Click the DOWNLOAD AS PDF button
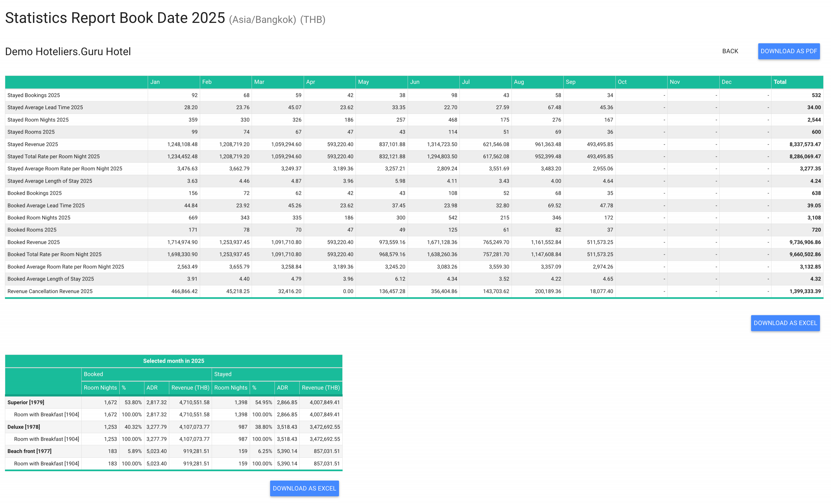Screen dimensions: 831x504 (x=789, y=51)
